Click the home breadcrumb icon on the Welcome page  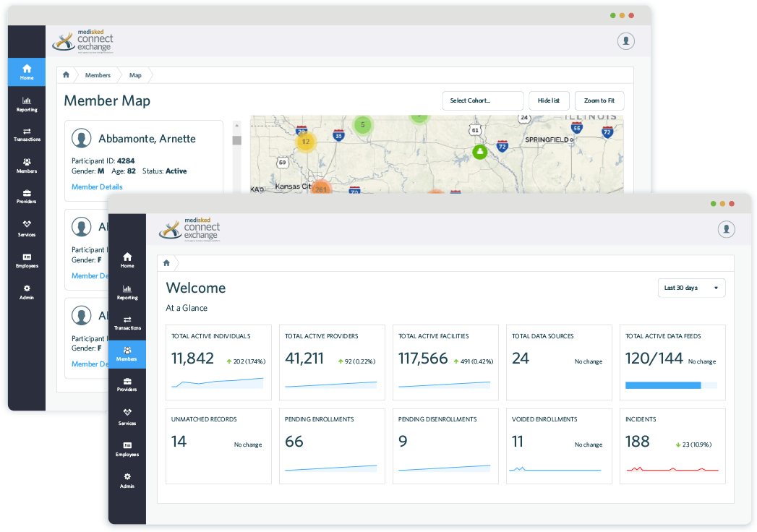[x=166, y=263]
